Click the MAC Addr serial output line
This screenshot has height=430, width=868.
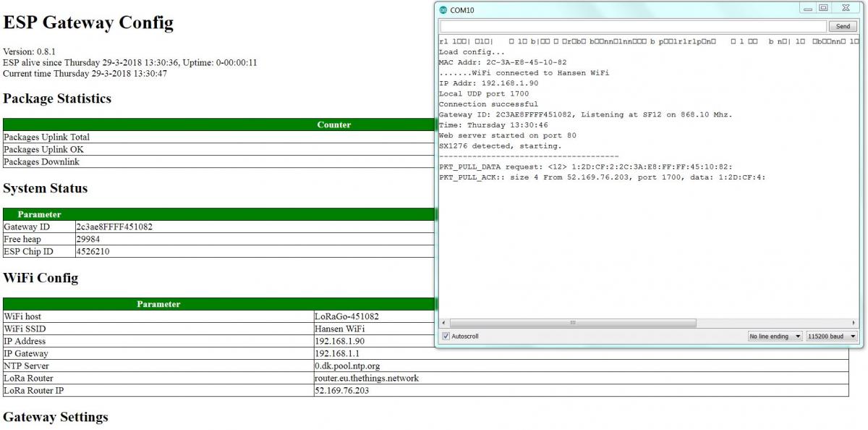click(x=503, y=62)
